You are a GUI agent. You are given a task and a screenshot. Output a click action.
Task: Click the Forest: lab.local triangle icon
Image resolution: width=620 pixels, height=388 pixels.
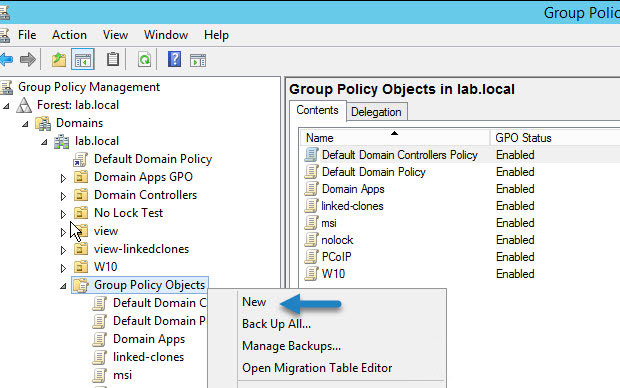(x=24, y=105)
